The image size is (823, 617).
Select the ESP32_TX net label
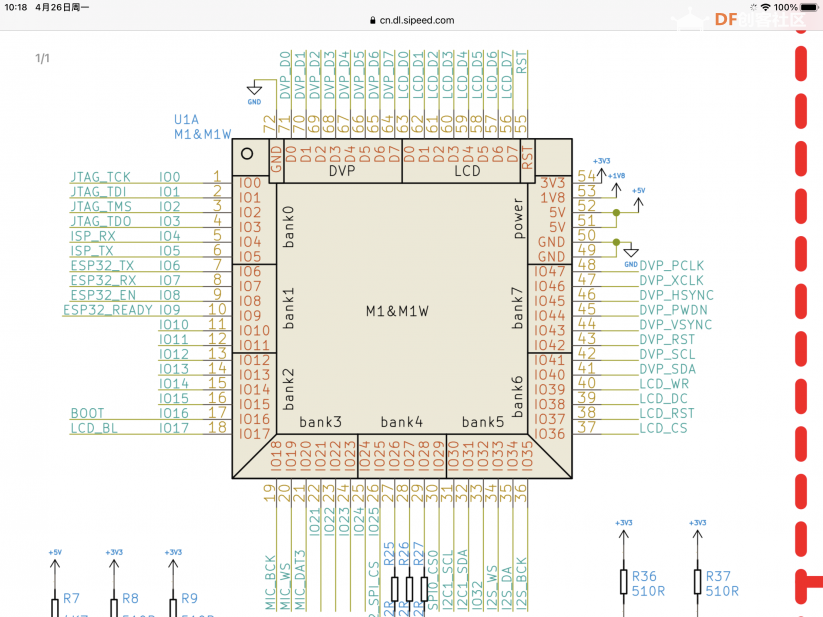tap(102, 265)
